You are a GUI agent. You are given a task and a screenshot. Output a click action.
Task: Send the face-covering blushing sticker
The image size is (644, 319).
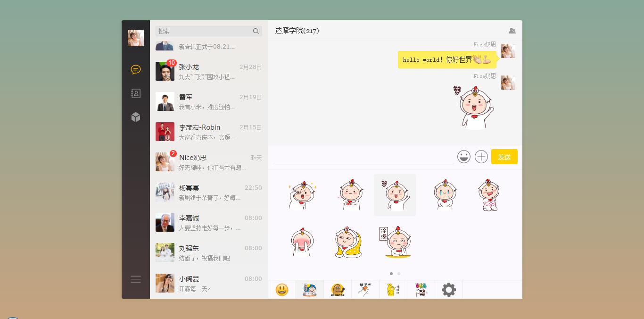point(302,242)
